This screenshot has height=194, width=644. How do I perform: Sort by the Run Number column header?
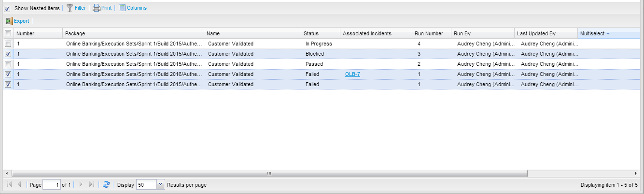(429, 33)
